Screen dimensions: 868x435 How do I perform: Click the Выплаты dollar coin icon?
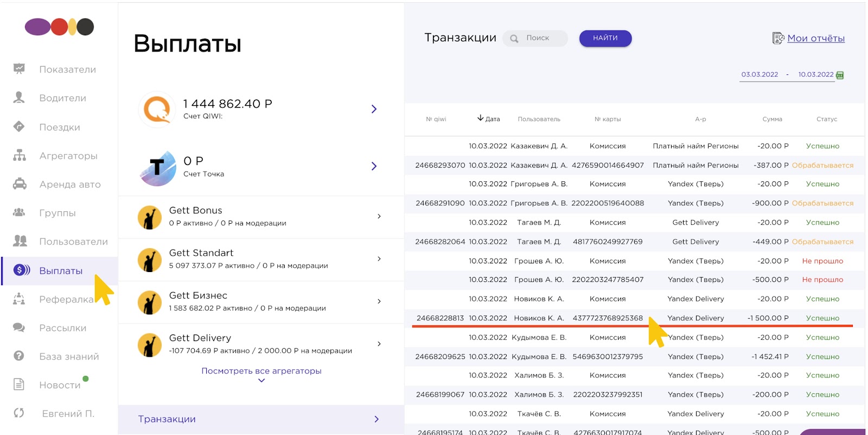[22, 270]
